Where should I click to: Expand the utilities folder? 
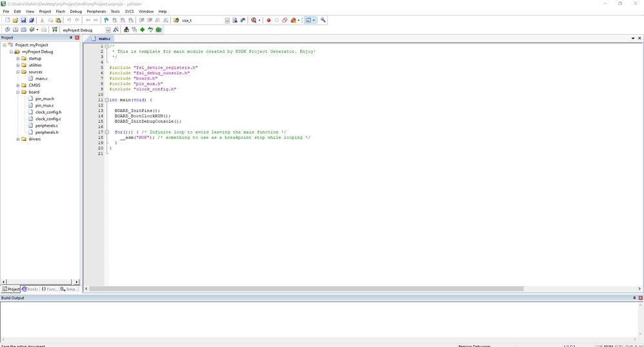point(17,65)
